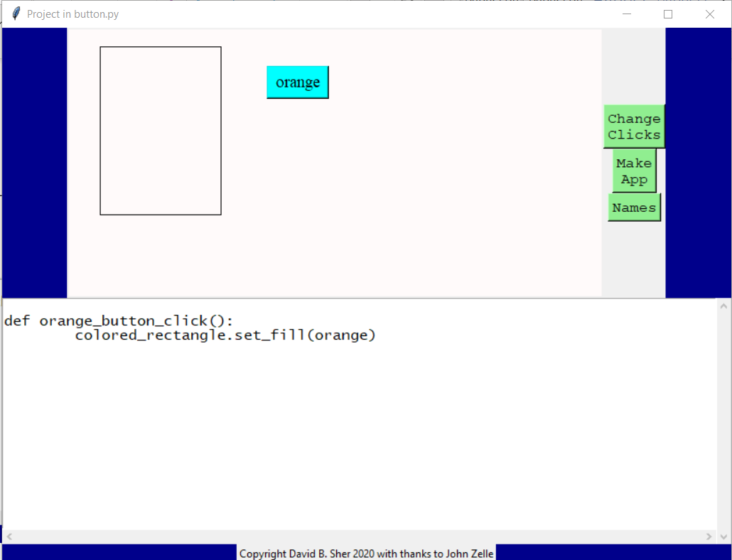Select the empty rectangle on the canvas
The image size is (732, 560).
click(161, 131)
